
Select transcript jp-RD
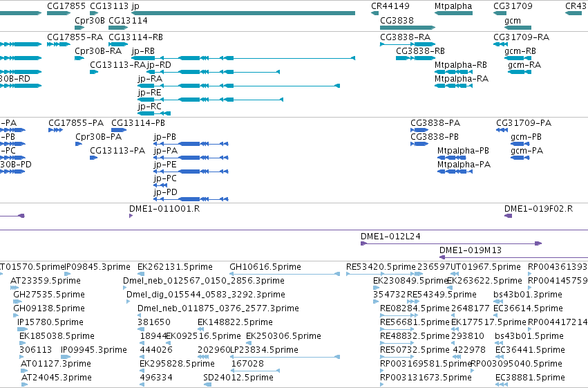(x=213, y=72)
